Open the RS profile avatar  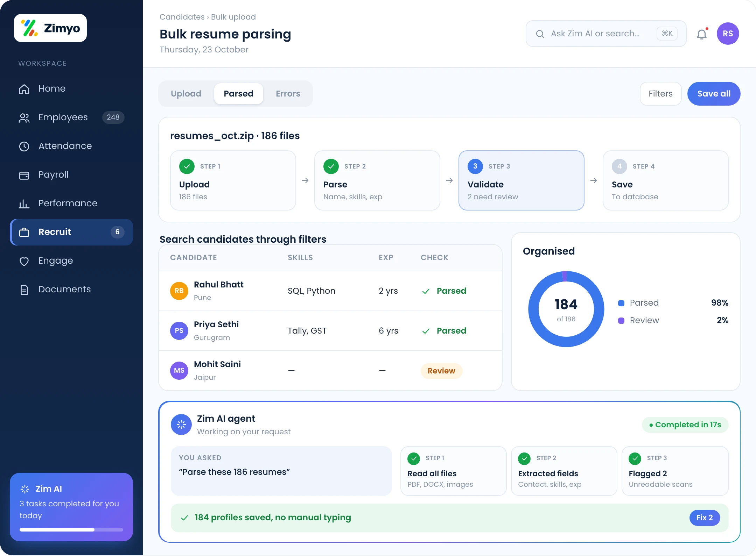coord(728,34)
